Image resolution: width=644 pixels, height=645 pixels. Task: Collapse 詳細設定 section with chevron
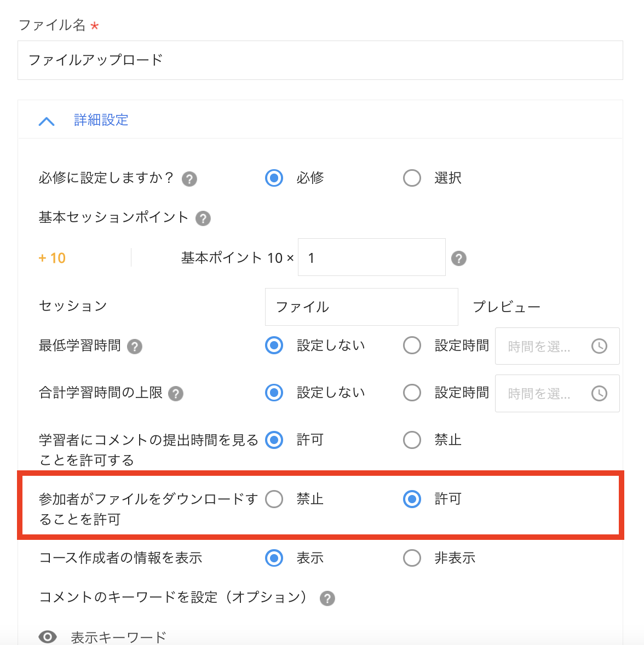(47, 121)
